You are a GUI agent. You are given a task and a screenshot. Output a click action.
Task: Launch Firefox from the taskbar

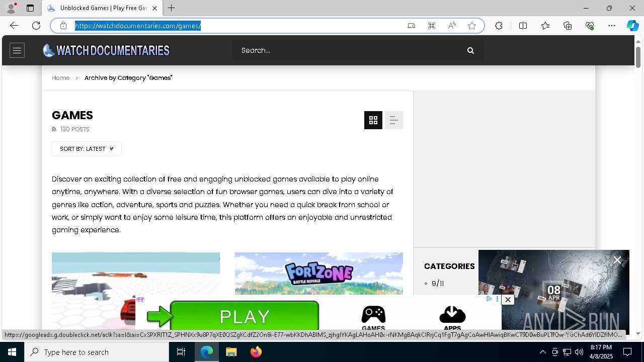[256, 352]
